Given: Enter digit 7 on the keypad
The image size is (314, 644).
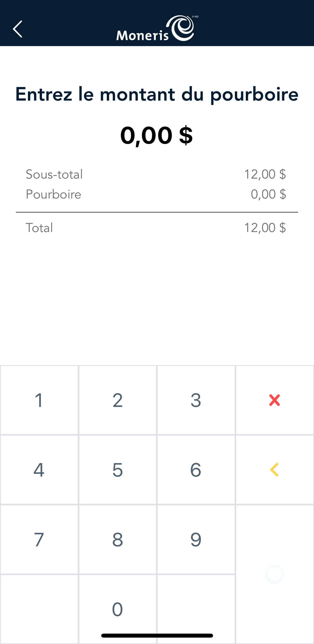Looking at the screenshot, I should click(39, 539).
